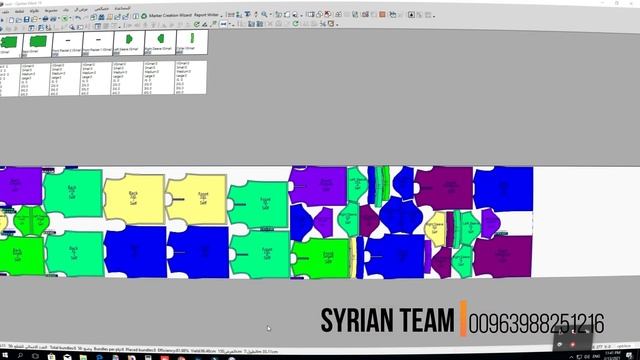
Task: Click the Open folder toolbar icon
Action: 18,20
